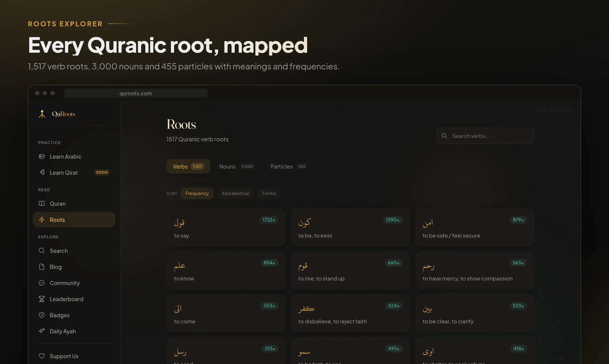Open the 'to be safe / feel secure' card

coord(475,228)
